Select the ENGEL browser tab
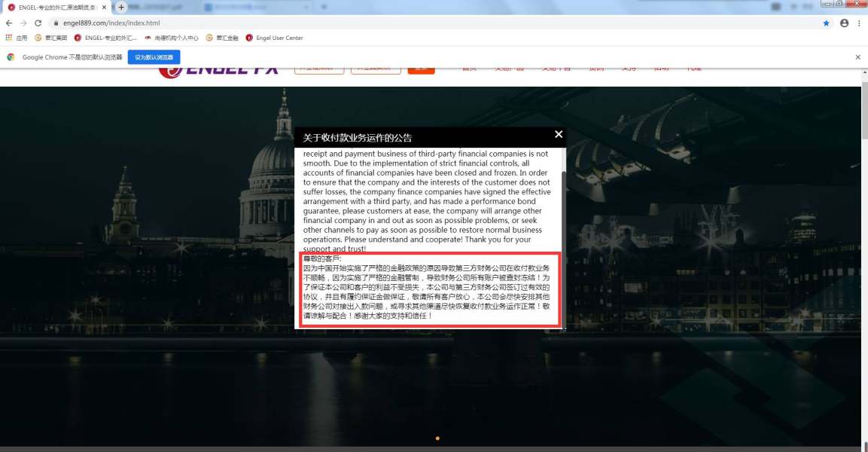This screenshot has height=452, width=868. tap(56, 8)
